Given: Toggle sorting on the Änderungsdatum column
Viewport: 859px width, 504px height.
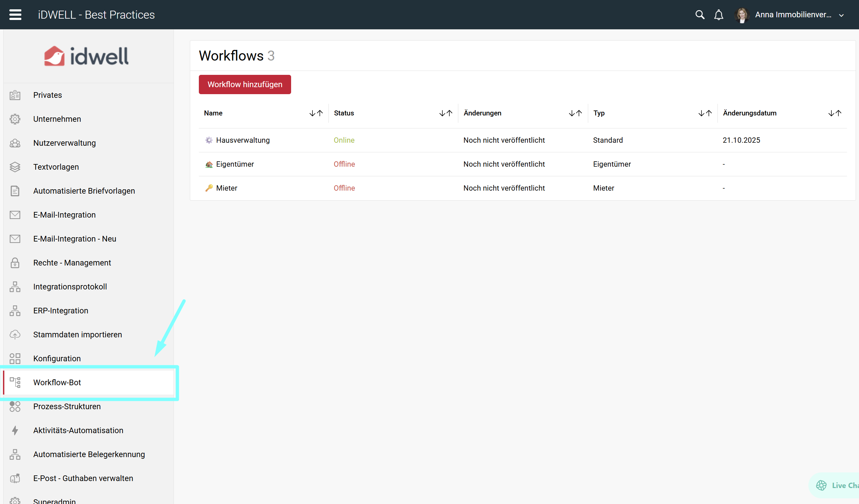Looking at the screenshot, I should tap(834, 113).
